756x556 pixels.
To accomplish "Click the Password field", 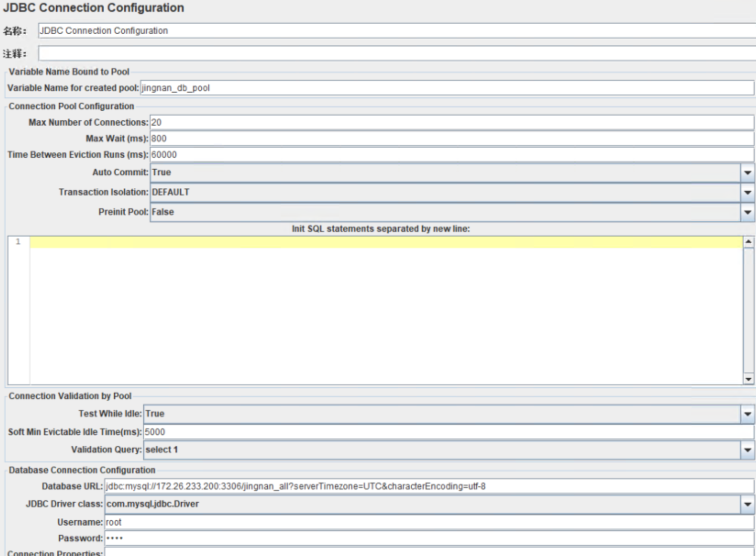I will click(x=429, y=538).
